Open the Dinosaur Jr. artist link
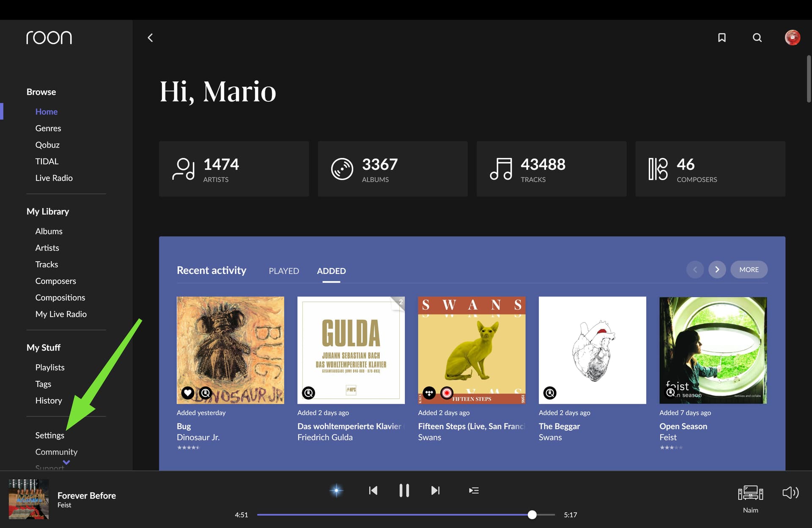Image resolution: width=812 pixels, height=528 pixels. [198, 437]
